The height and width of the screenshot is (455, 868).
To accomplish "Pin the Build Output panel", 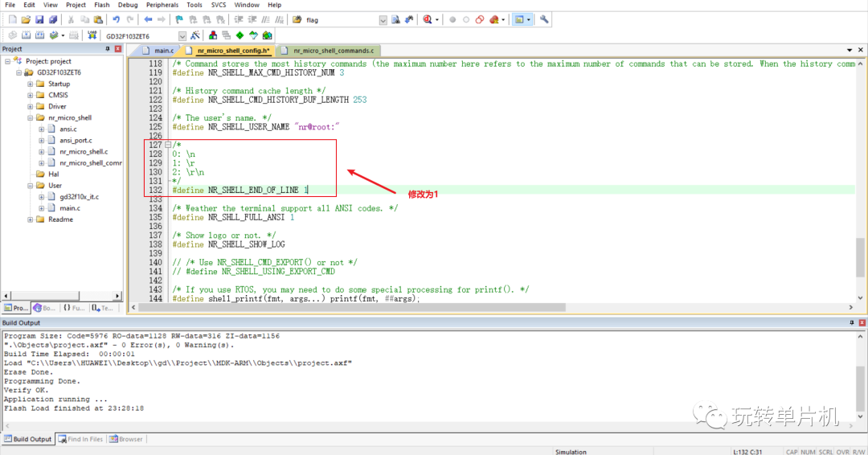I will pyautogui.click(x=852, y=322).
